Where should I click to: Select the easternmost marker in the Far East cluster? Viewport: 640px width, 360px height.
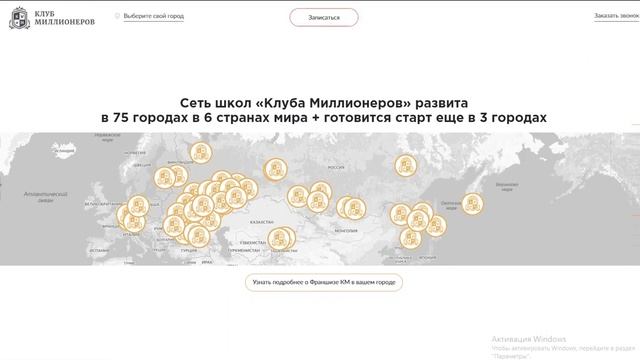pos(436,226)
